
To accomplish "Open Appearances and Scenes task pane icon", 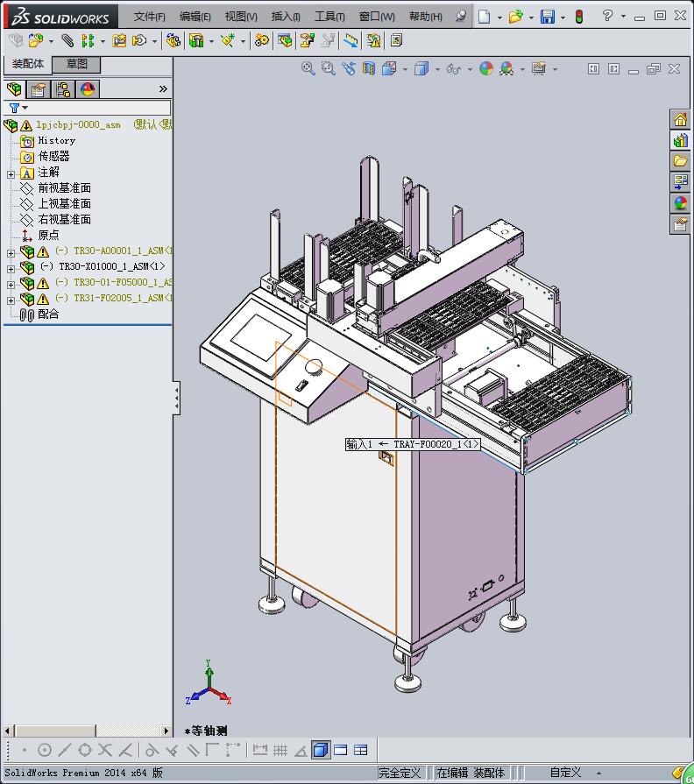I will click(x=680, y=203).
